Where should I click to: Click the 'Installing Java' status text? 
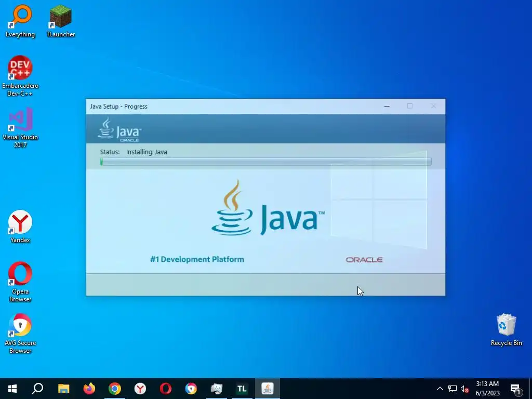pyautogui.click(x=147, y=152)
